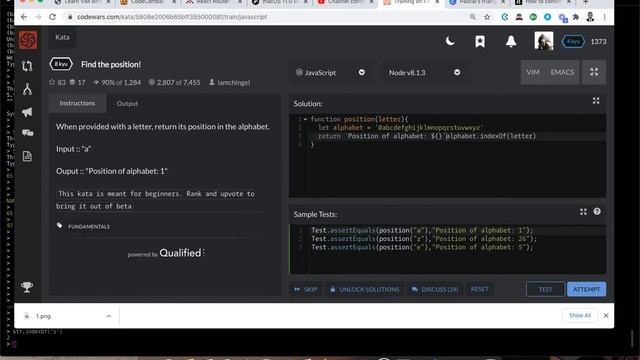
Task: Open the Kumite sidebar icon
Action: pyautogui.click(x=27, y=89)
